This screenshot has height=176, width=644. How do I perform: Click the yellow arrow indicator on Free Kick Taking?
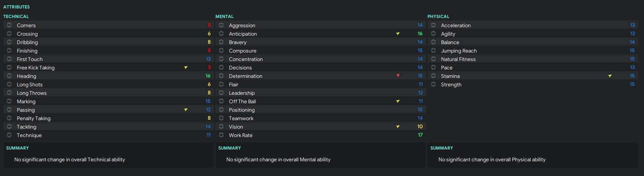click(x=186, y=68)
